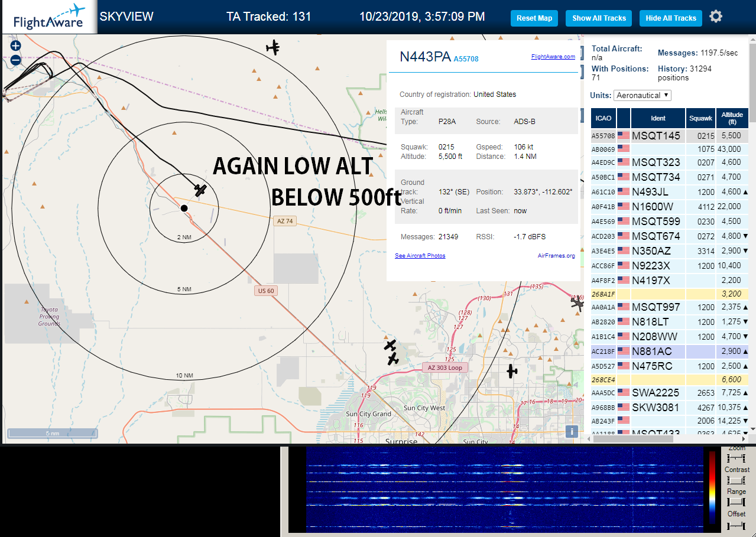Select the aircraft icon at top of map
Screen dimensions: 756x537
(x=272, y=47)
